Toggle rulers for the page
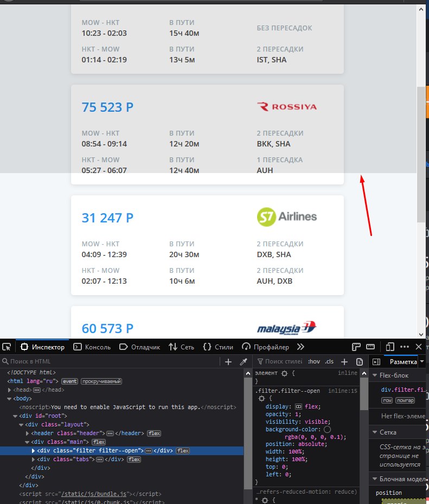 tap(370, 347)
